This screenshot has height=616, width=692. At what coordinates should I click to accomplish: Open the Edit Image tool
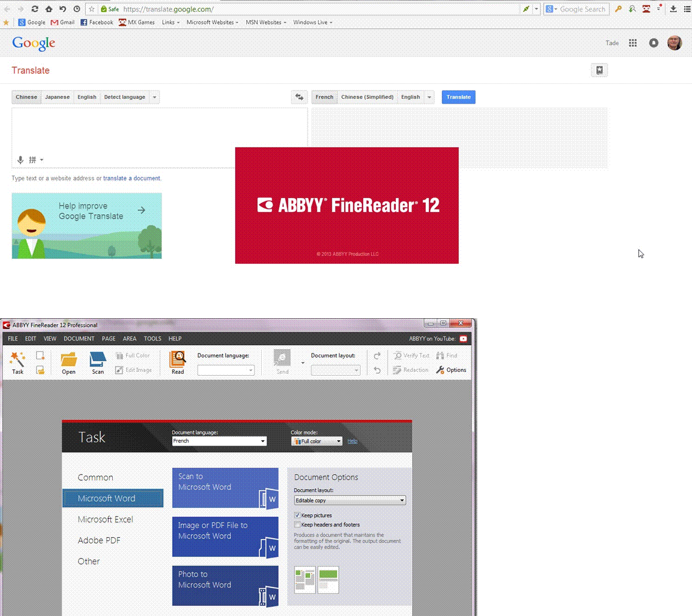134,370
